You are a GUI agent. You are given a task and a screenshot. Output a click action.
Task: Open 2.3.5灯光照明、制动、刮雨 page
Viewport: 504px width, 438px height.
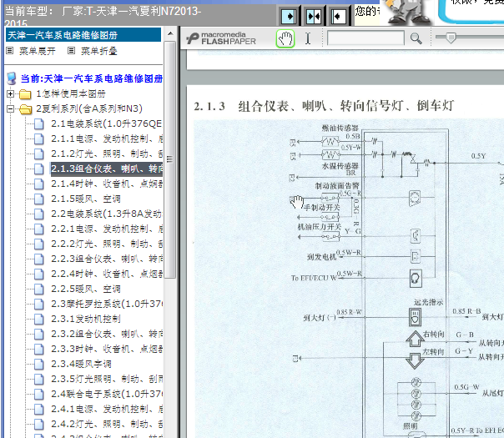(107, 379)
